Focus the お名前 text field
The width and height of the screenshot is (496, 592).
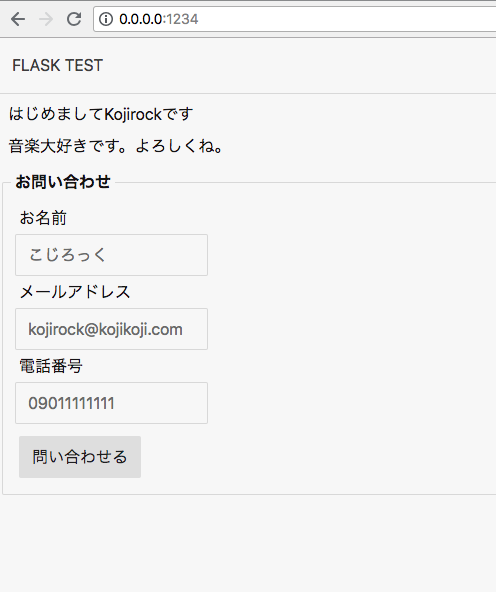[111, 255]
